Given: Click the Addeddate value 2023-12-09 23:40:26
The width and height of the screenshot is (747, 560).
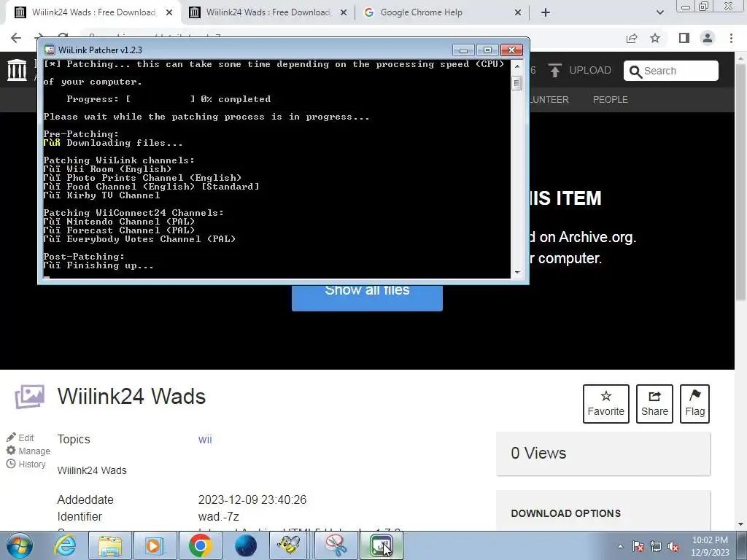Looking at the screenshot, I should (252, 499).
